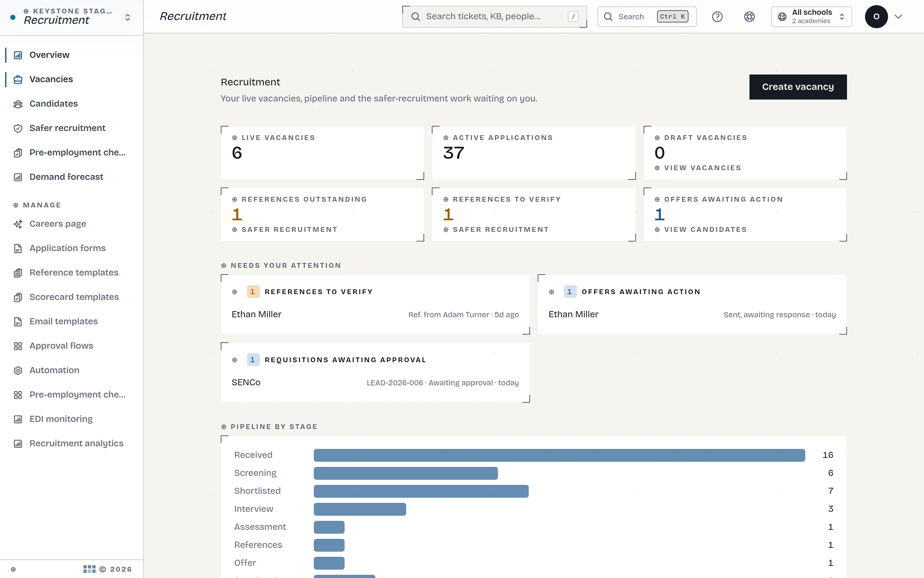The image size is (924, 578).
Task: Click the Scorecard templates icon
Action: tap(18, 297)
